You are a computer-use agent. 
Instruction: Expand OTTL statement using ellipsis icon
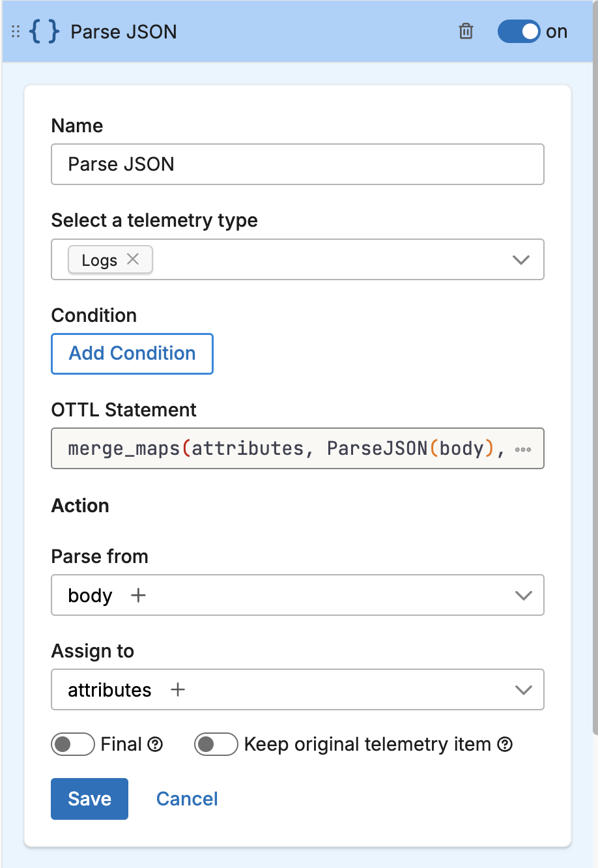coord(522,449)
